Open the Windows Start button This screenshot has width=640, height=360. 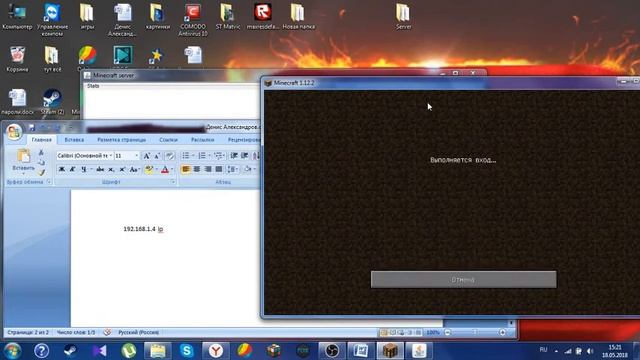pyautogui.click(x=12, y=351)
